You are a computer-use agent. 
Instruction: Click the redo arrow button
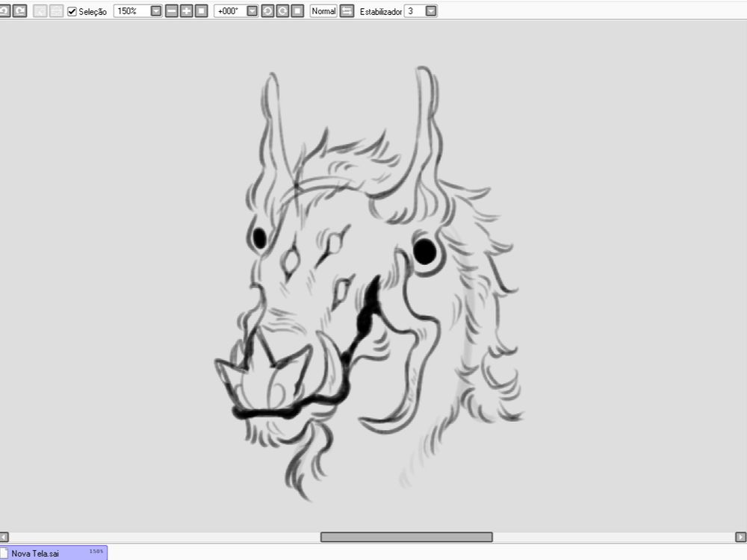pyautogui.click(x=19, y=11)
